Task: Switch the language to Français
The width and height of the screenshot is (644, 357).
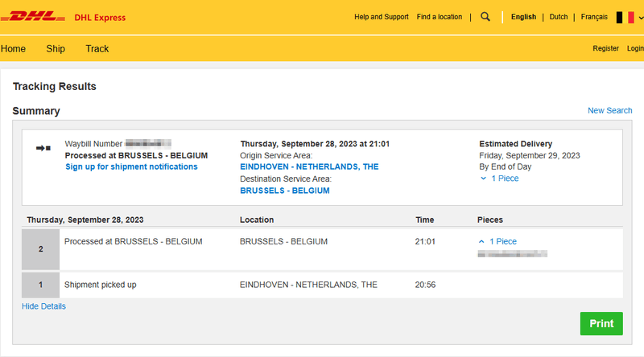Action: point(594,17)
